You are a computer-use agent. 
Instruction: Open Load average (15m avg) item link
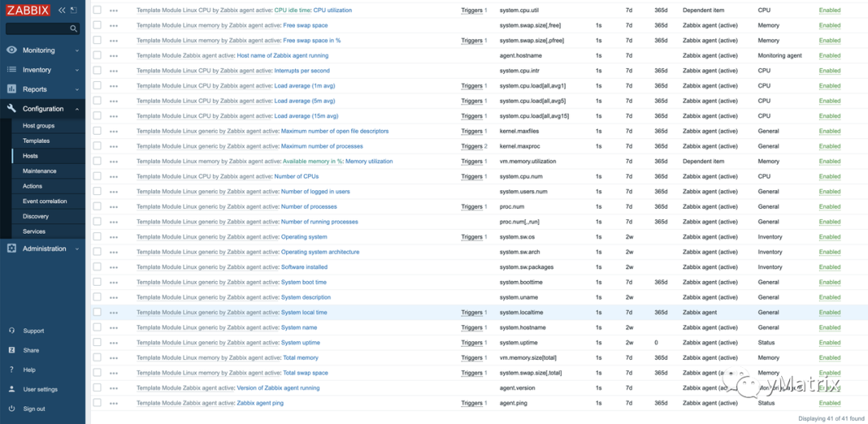click(306, 116)
